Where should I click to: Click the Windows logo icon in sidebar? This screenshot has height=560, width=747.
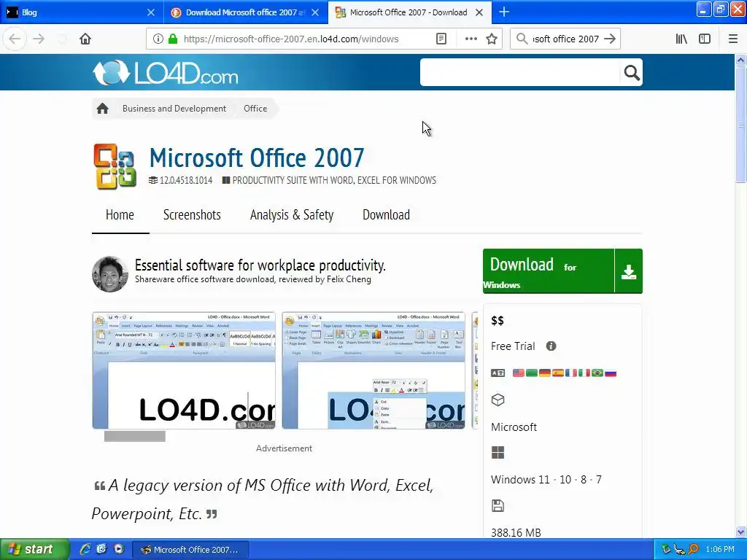pos(498,453)
